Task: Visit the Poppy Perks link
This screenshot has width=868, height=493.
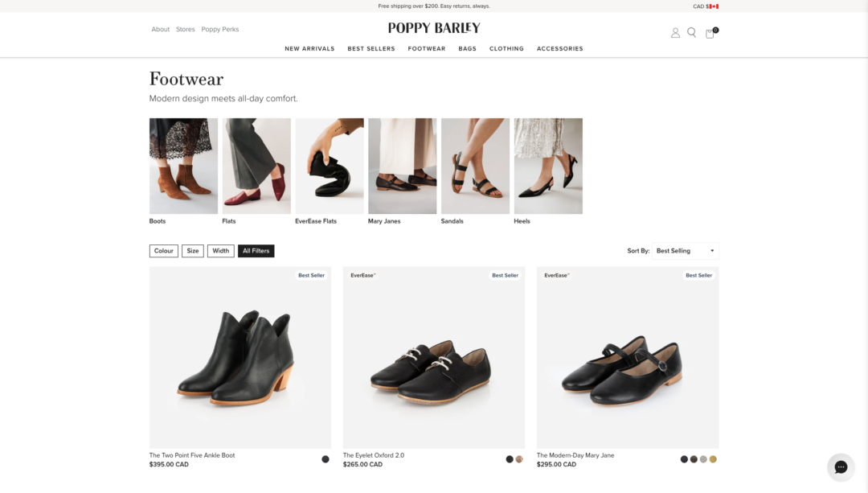Action: [x=220, y=30]
